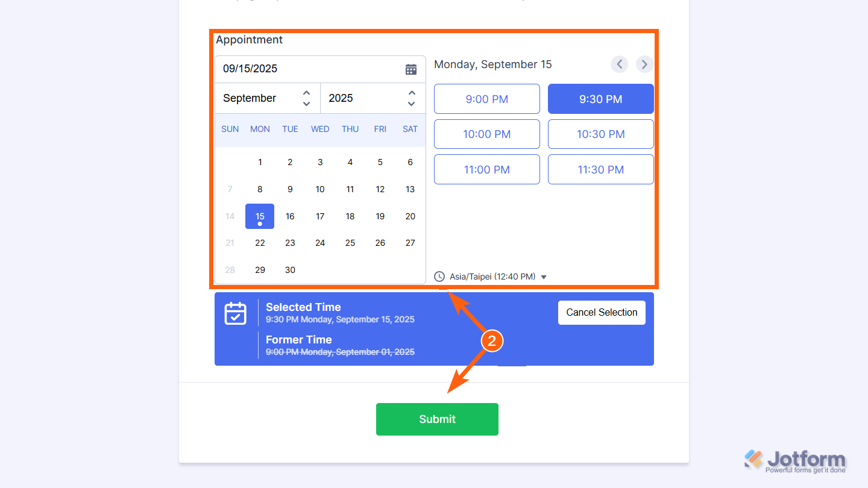Click the Jotform logo
The height and width of the screenshot is (488, 868).
click(794, 461)
